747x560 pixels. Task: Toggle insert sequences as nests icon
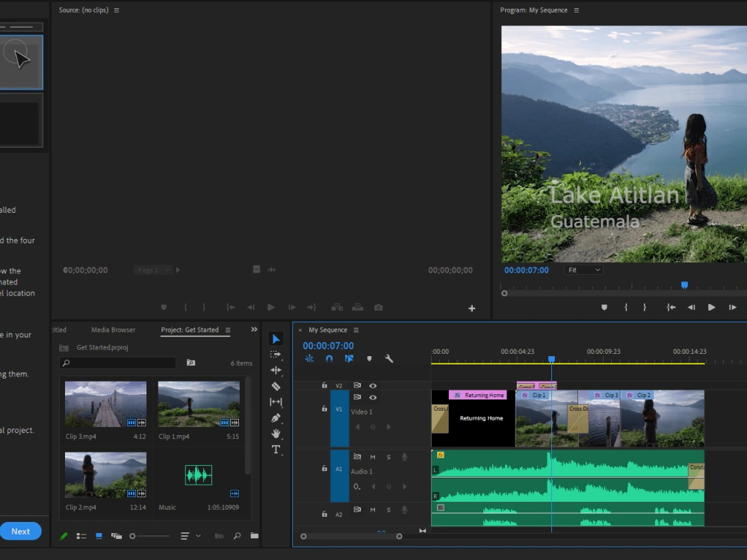pyautogui.click(x=309, y=358)
